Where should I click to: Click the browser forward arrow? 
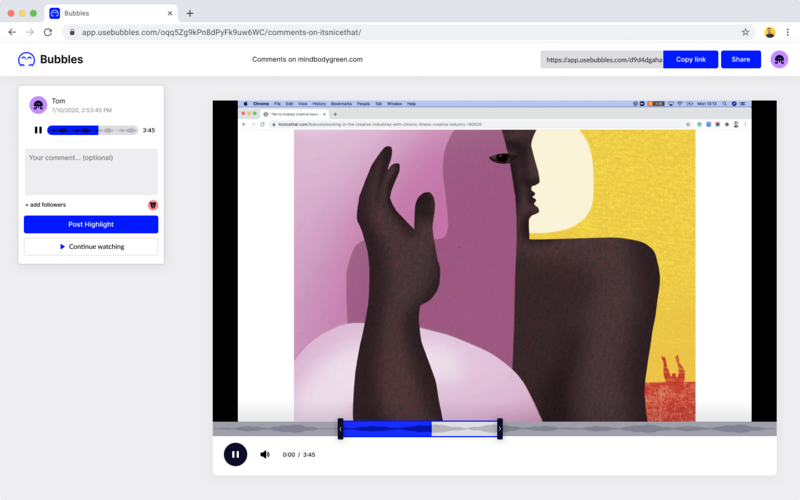30,32
